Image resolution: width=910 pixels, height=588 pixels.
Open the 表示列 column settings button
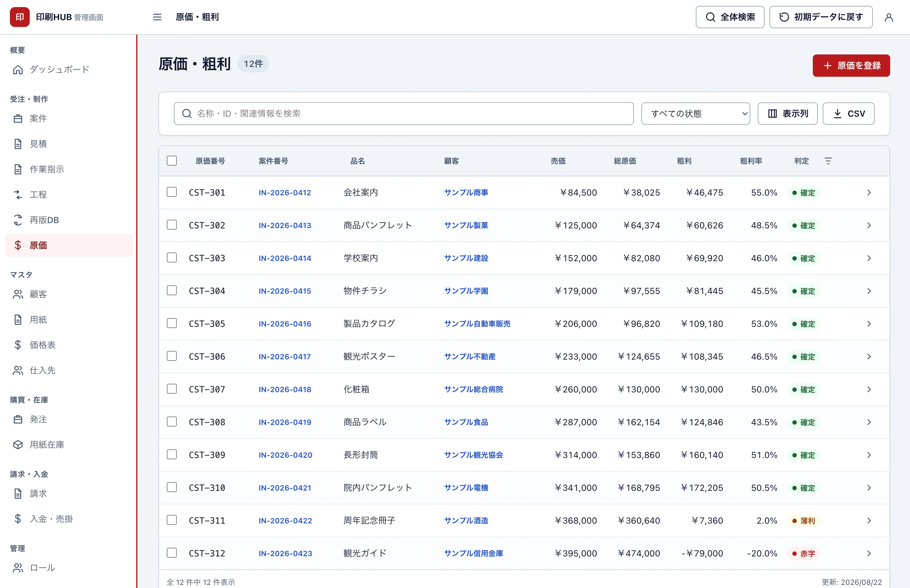[x=787, y=114]
